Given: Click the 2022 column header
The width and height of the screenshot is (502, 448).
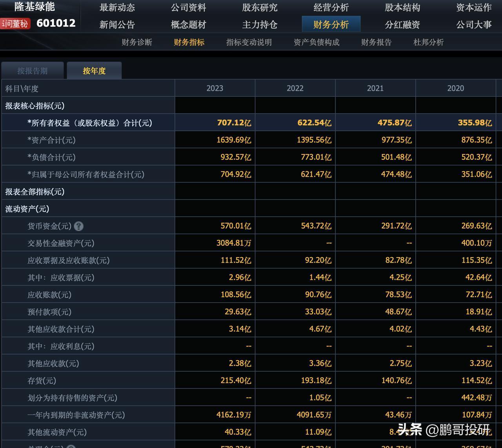Looking at the screenshot, I should click(295, 88).
